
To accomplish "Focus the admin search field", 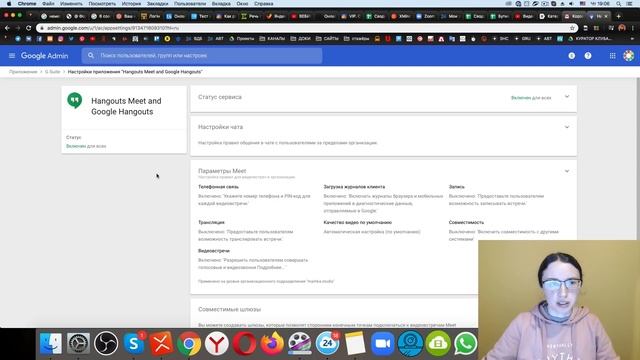I will tap(202, 56).
